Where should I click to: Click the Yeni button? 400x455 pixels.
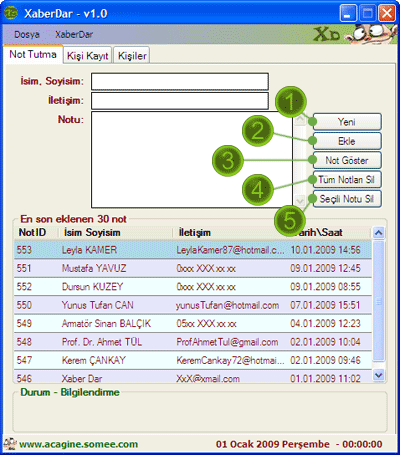pos(347,122)
